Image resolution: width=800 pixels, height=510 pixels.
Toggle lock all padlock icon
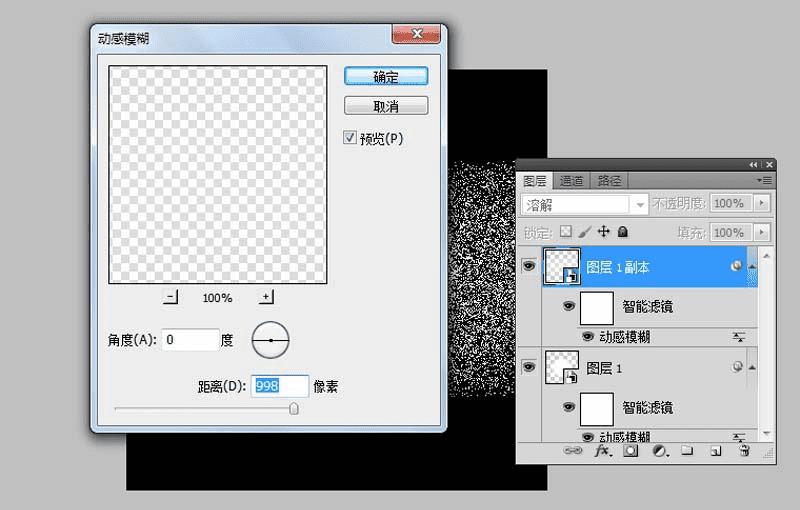(622, 232)
